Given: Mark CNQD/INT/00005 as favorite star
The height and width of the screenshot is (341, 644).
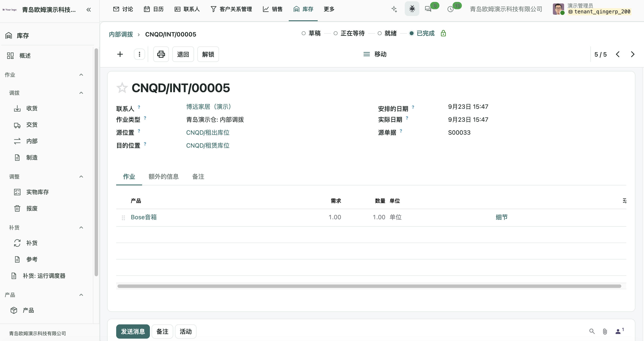Looking at the screenshot, I should click(122, 88).
